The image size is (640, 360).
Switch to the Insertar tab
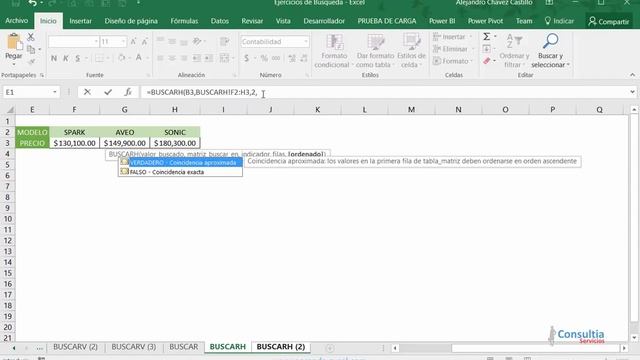tap(80, 21)
